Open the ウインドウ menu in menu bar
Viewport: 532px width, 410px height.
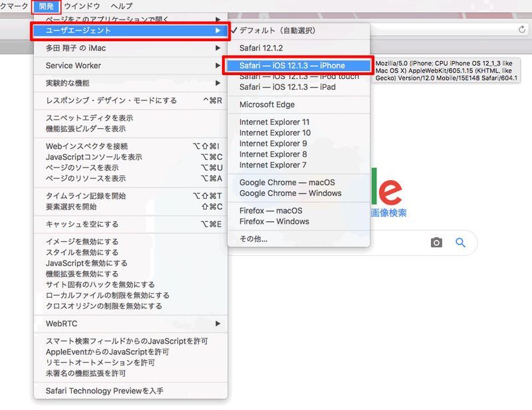82,6
